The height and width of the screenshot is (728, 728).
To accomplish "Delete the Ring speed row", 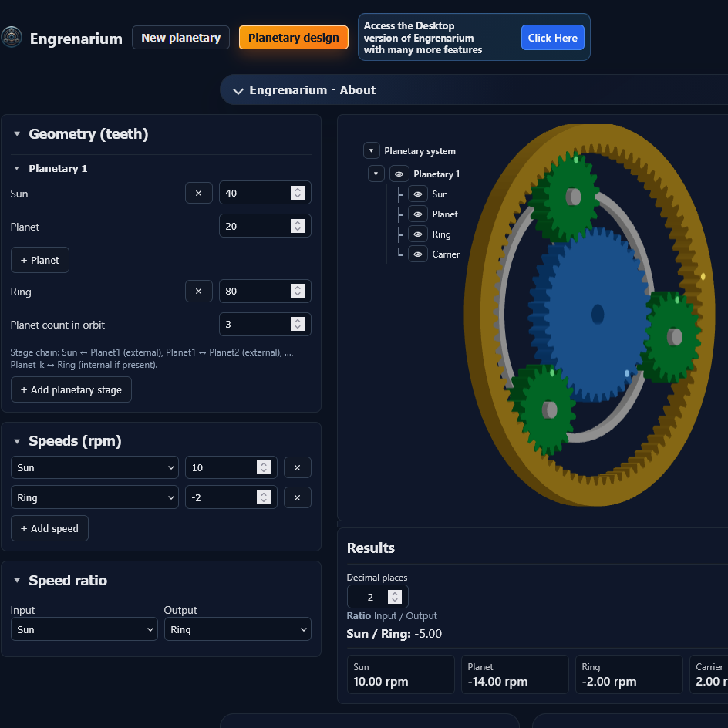I will [x=297, y=497].
